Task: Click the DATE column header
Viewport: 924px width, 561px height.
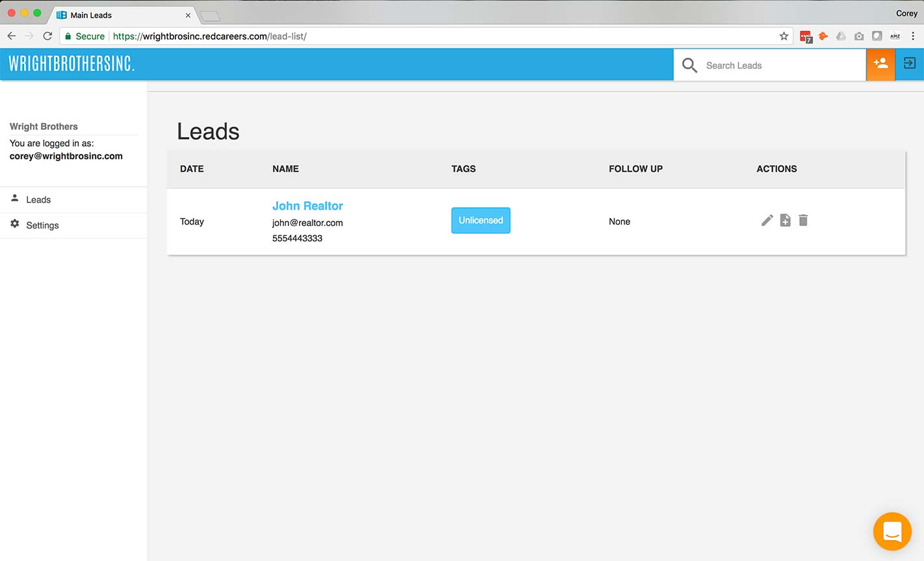Action: (192, 169)
